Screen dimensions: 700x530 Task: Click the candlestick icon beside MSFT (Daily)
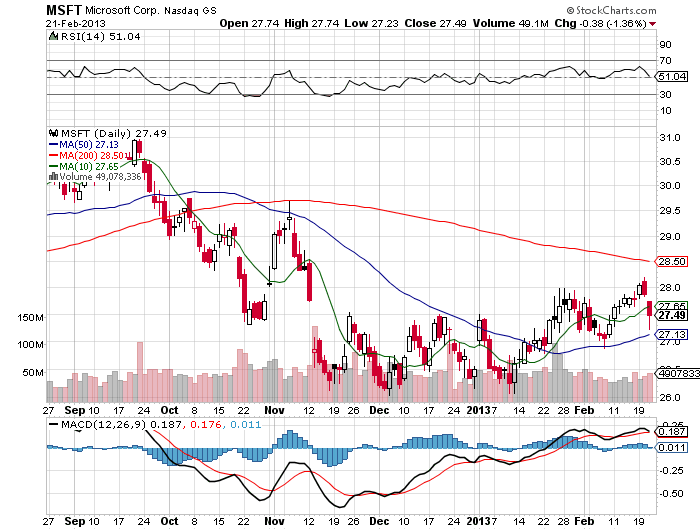click(54, 133)
